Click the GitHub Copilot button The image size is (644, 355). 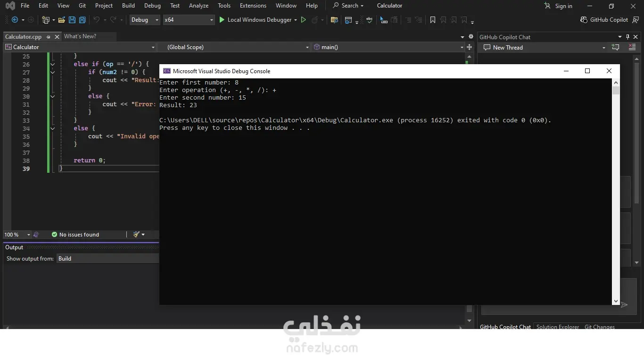(604, 20)
